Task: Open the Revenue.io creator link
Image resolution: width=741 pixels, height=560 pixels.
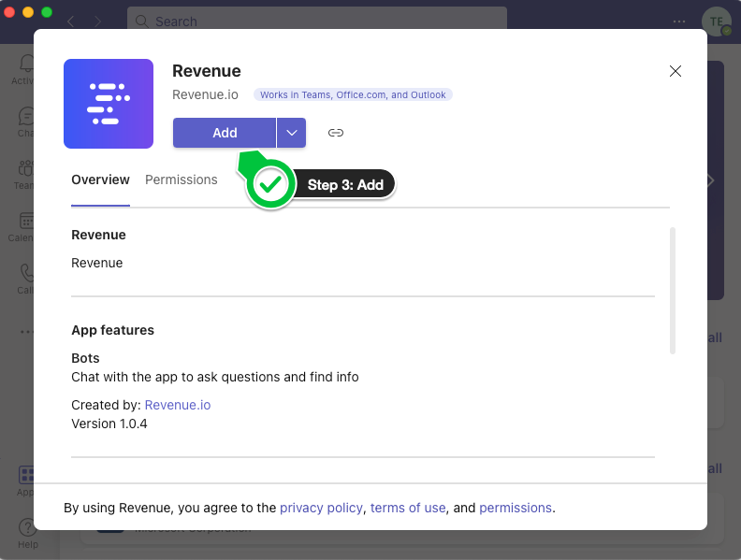Action: 178,405
